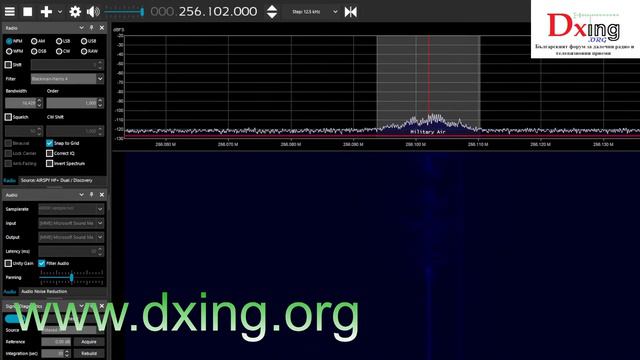Enable the Correct IQ checkbox
The width and height of the screenshot is (640, 360).
point(49,153)
